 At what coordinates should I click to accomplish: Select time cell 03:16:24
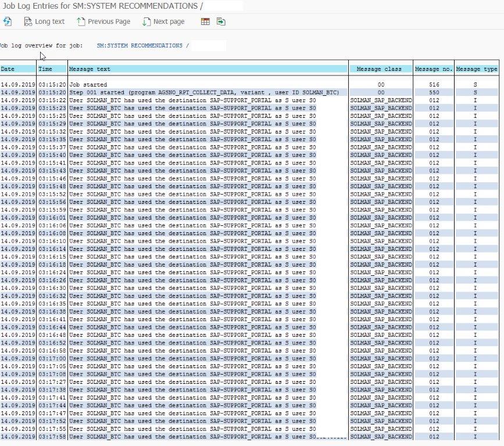(x=52, y=272)
